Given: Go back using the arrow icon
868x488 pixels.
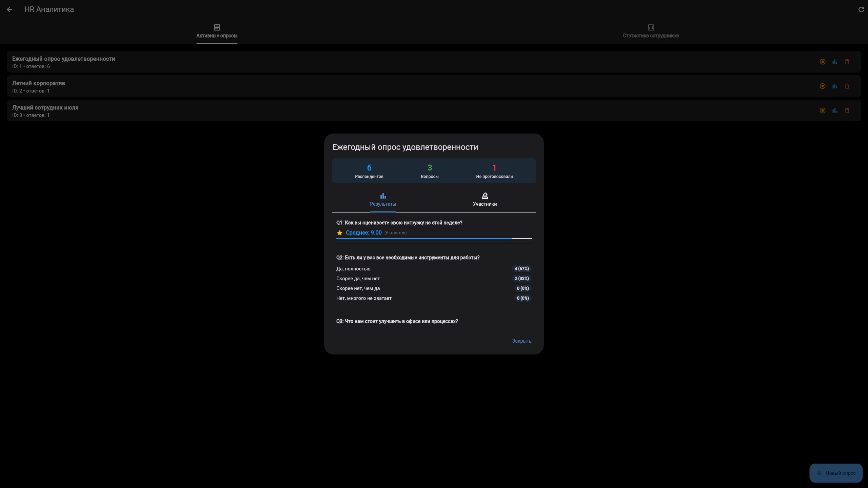Looking at the screenshot, I should [9, 9].
